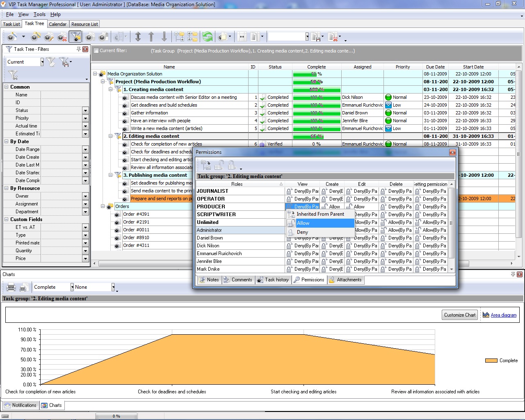The width and height of the screenshot is (525, 420).
Task: Click the delete task icon with red X
Action: click(62, 37)
